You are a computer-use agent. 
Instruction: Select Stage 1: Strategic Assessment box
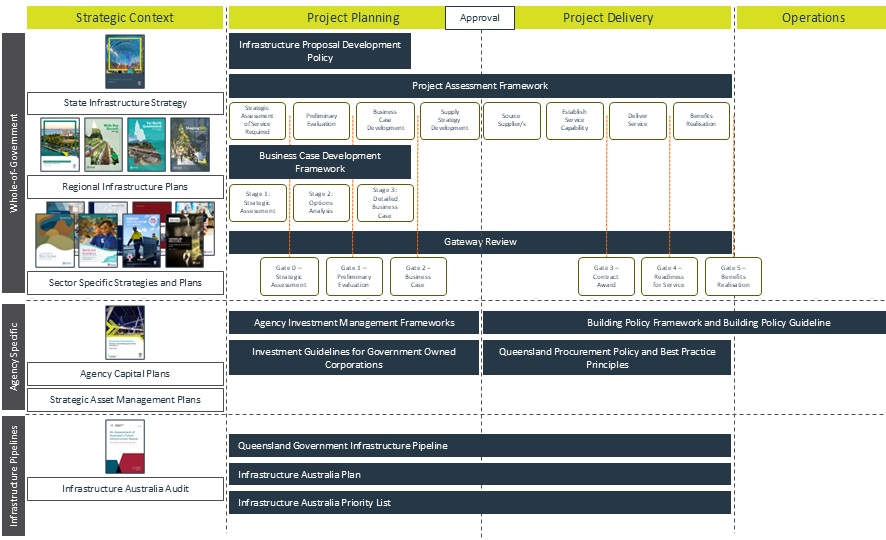pos(258,203)
